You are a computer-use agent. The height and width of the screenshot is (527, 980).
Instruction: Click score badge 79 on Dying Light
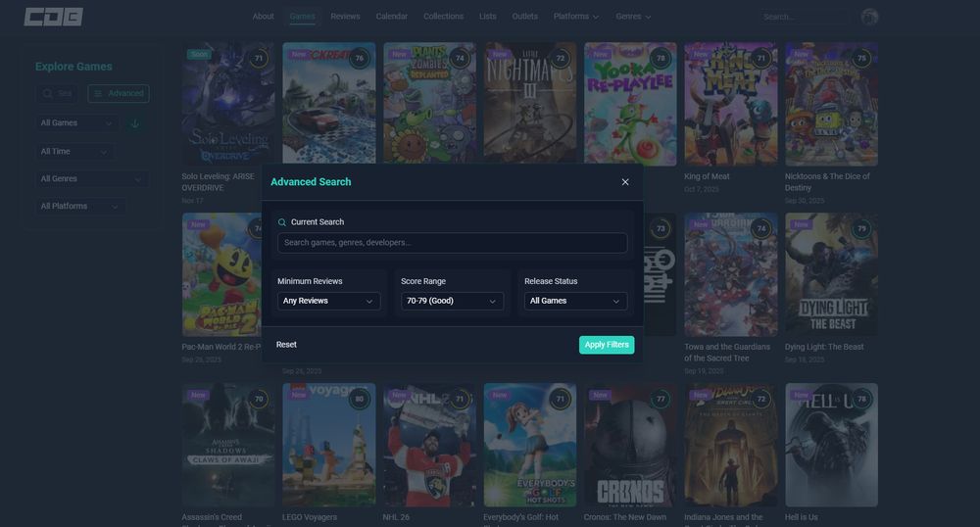point(861,228)
